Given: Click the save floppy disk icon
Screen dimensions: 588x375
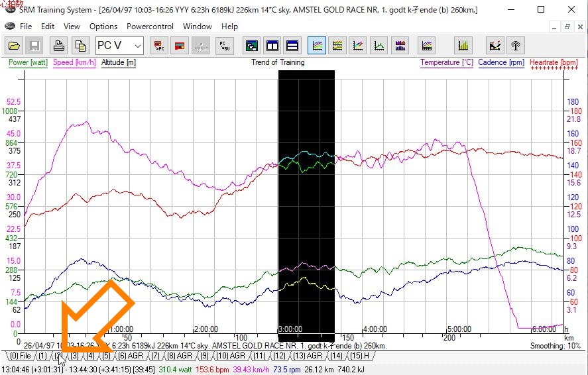Looking at the screenshot, I should [x=34, y=46].
